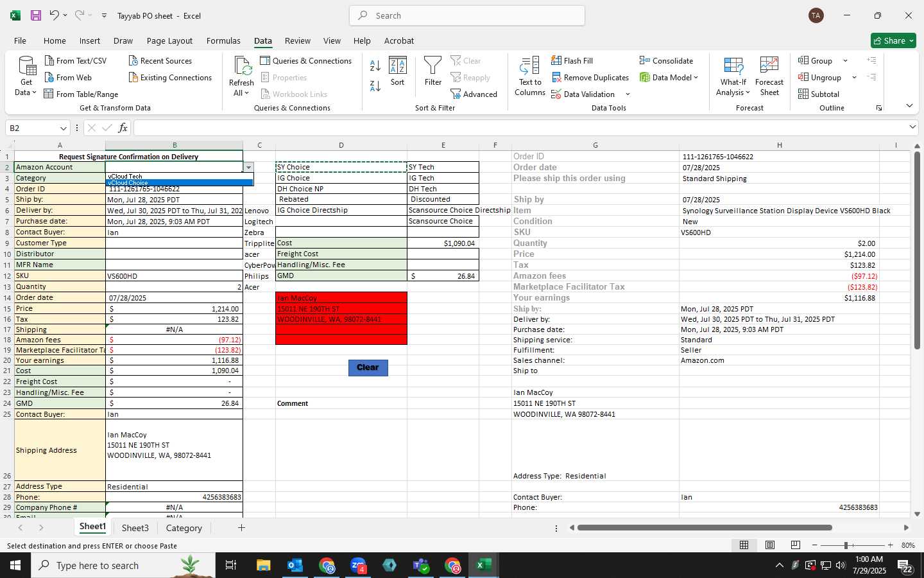The width and height of the screenshot is (924, 578).
Task: Launch Text to Columns wizard
Action: (530, 76)
